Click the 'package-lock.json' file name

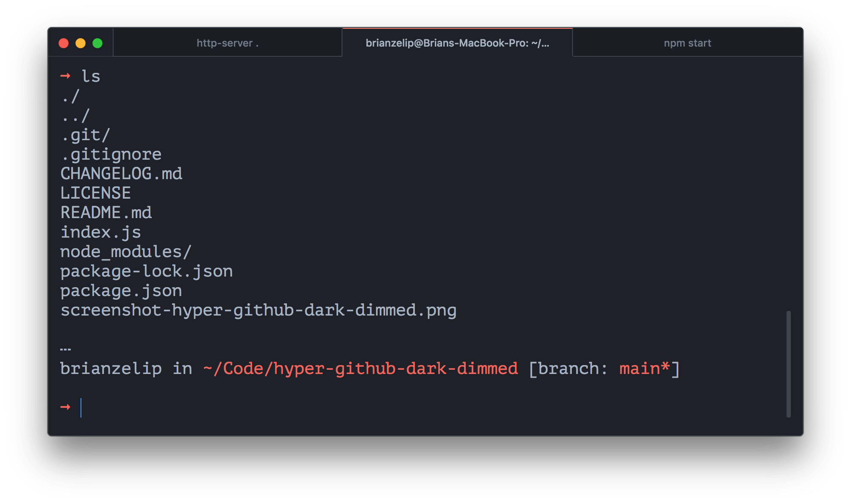coord(147,271)
